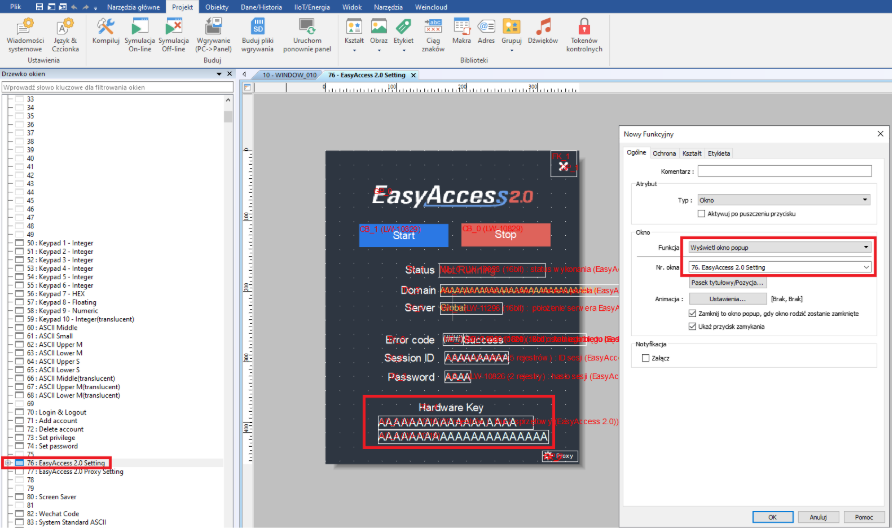
Task: Click the Pomoc button
Action: (x=864, y=517)
